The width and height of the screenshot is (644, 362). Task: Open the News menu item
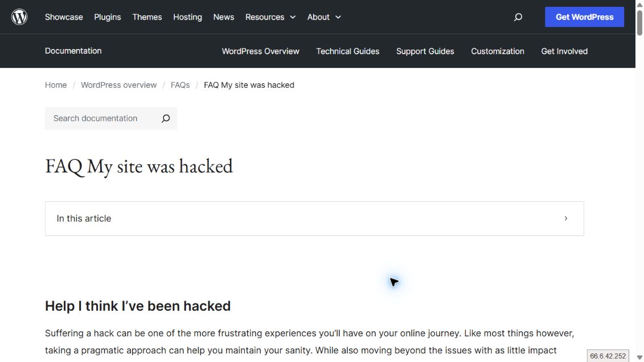(x=223, y=17)
